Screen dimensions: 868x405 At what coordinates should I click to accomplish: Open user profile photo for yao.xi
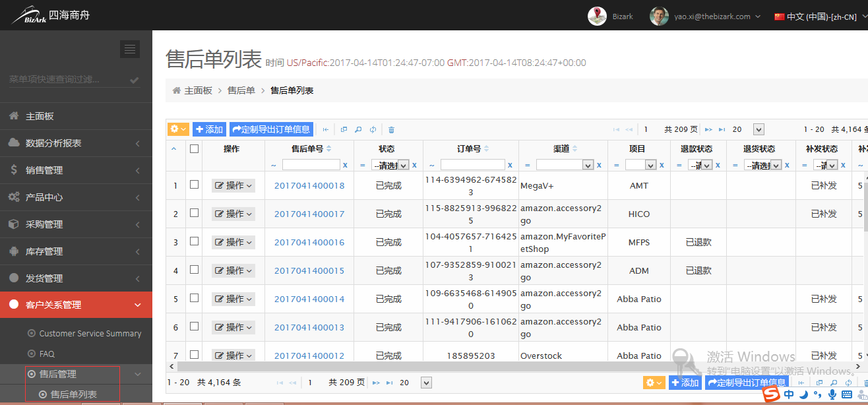pos(659,16)
